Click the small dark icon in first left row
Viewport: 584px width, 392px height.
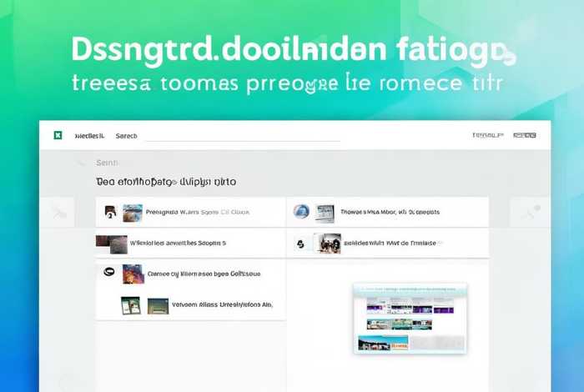click(x=109, y=213)
